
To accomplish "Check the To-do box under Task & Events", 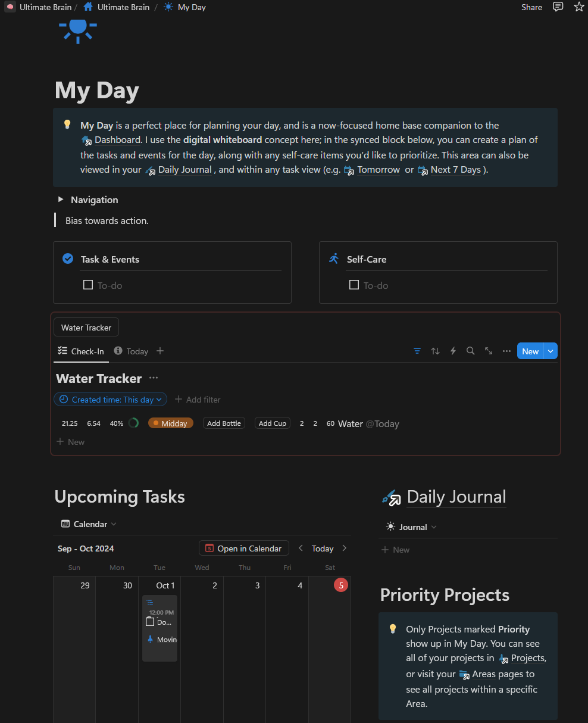I will (88, 285).
